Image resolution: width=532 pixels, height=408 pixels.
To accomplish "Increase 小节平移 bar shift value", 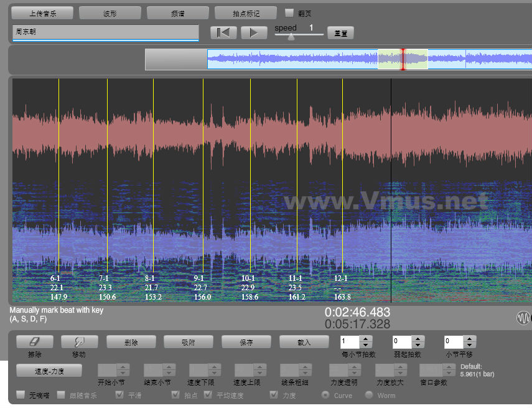I will pos(470,339).
